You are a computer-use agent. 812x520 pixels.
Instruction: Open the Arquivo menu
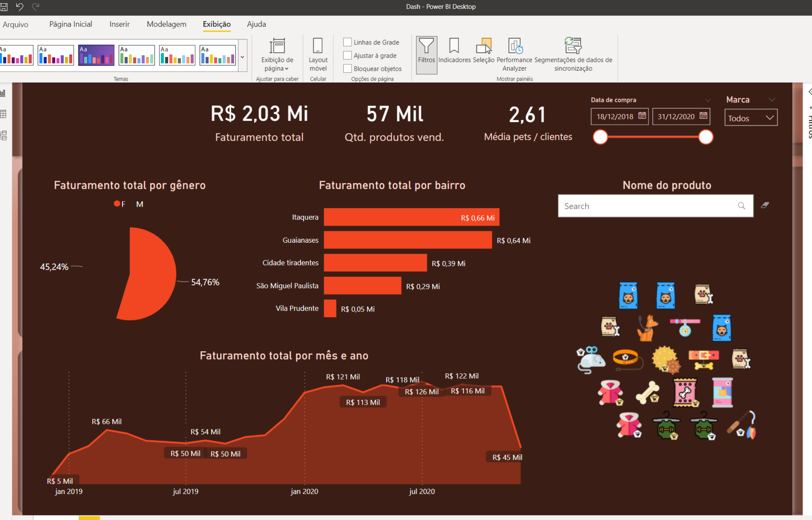[15, 24]
